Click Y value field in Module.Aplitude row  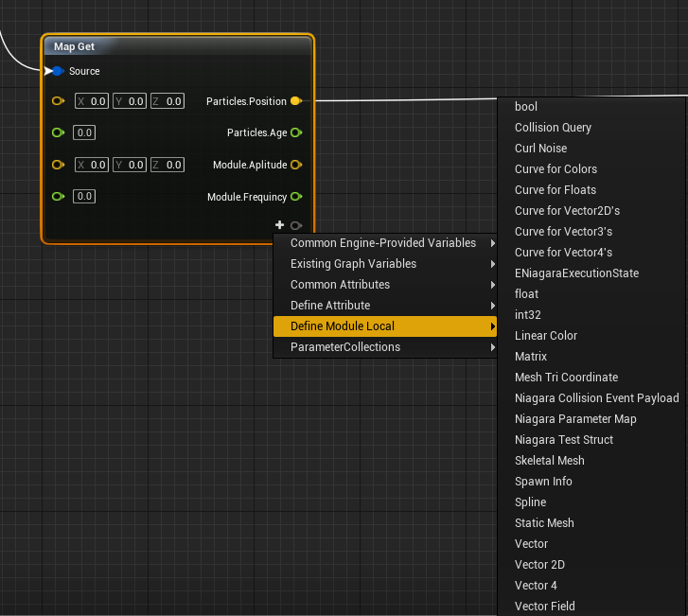[x=130, y=165]
